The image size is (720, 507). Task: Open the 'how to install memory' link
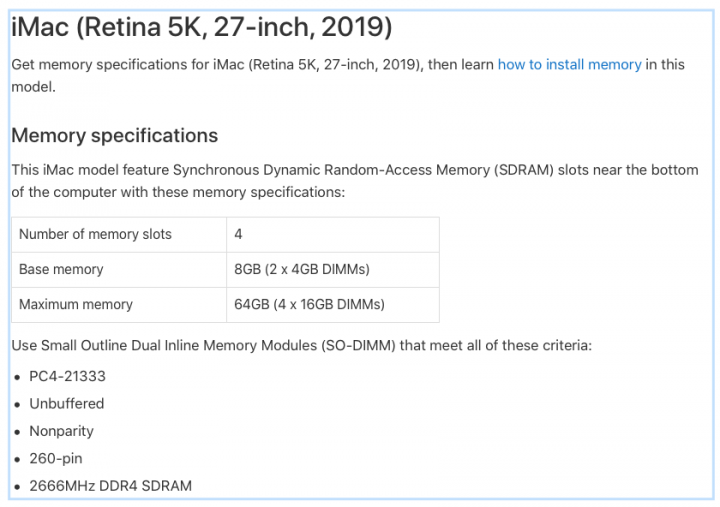[x=569, y=65]
